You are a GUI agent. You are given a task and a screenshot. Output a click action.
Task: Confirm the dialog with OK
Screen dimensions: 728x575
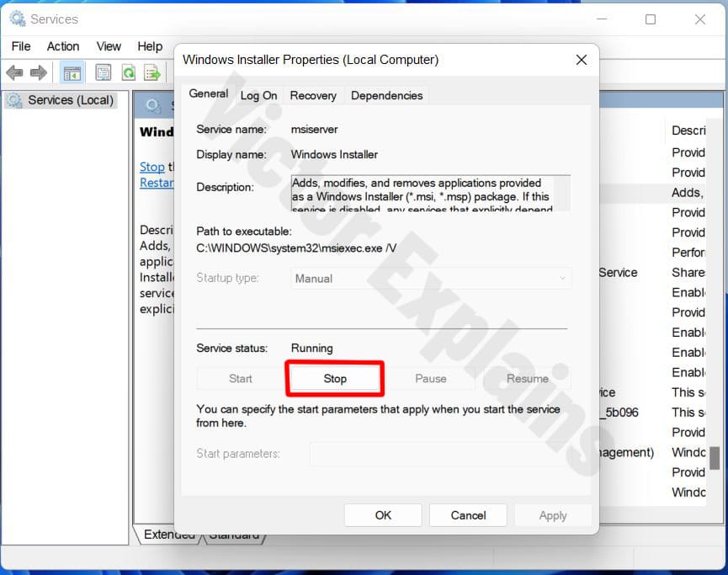tap(383, 515)
